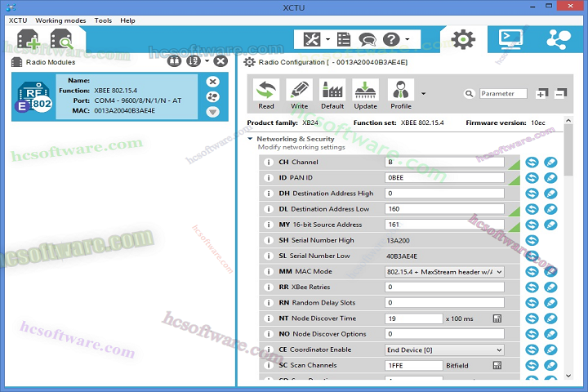The image size is (588, 392).
Task: Click the scrollbar down arrow in configuration panel
Action: tap(568, 376)
